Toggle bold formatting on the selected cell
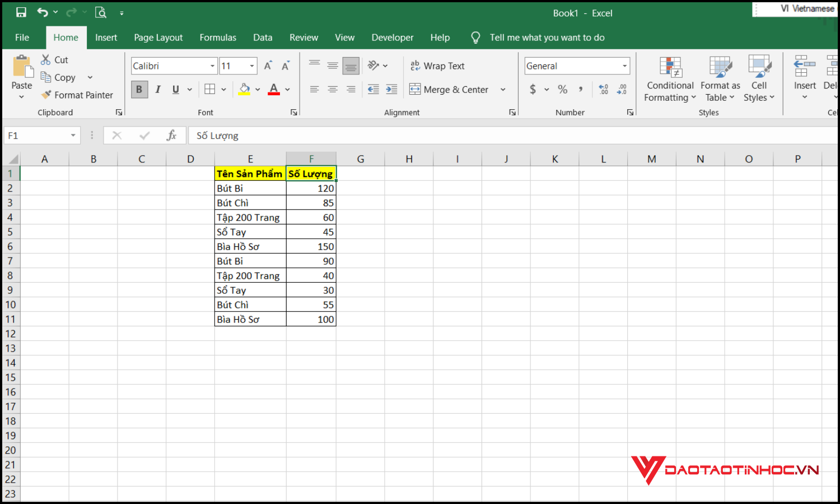 pos(139,89)
